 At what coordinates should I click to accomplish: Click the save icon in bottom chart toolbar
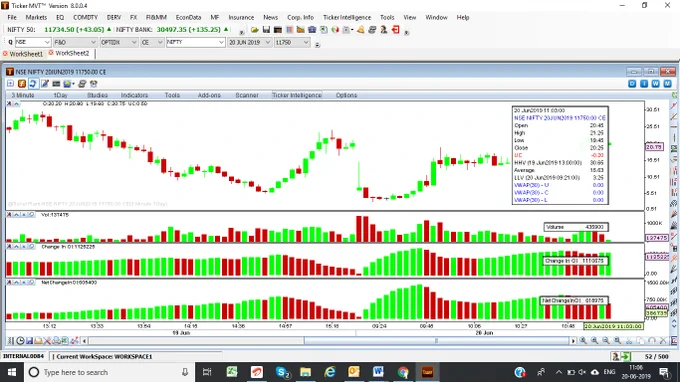[x=29, y=341]
